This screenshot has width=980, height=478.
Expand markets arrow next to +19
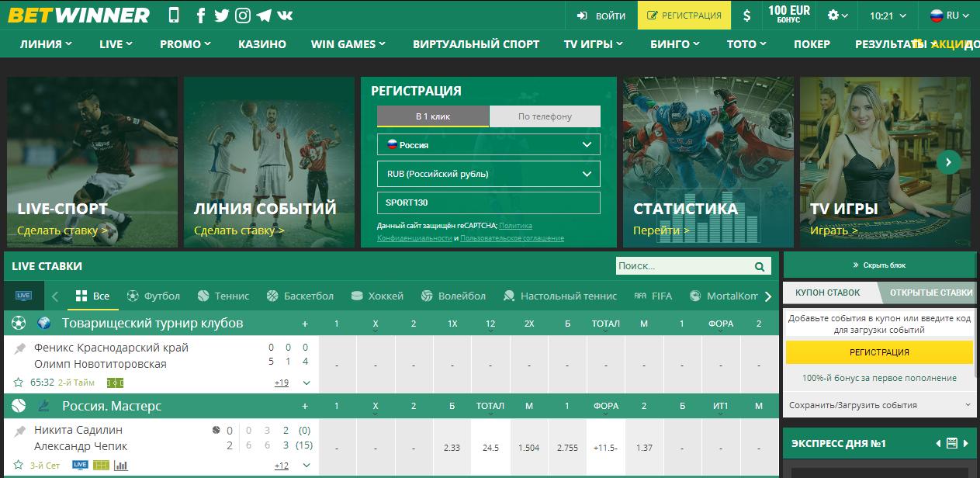[306, 383]
